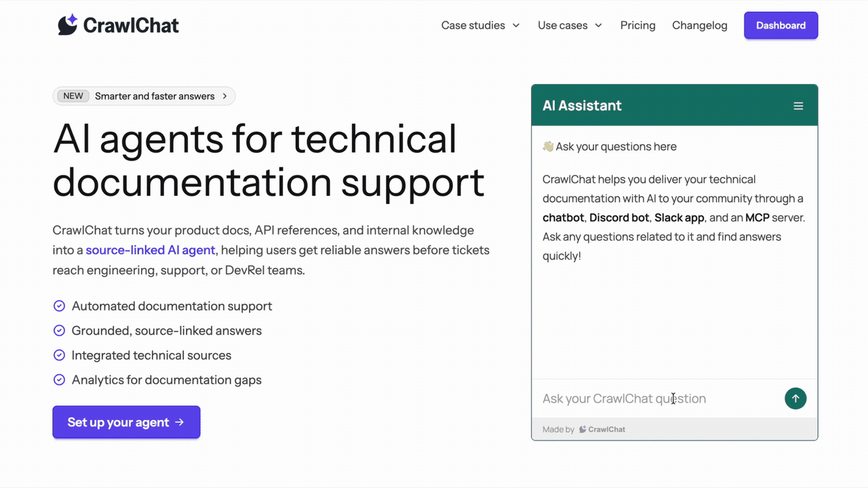Click the Grounded, source-linked answers text
The image size is (868, 488).
click(x=167, y=331)
